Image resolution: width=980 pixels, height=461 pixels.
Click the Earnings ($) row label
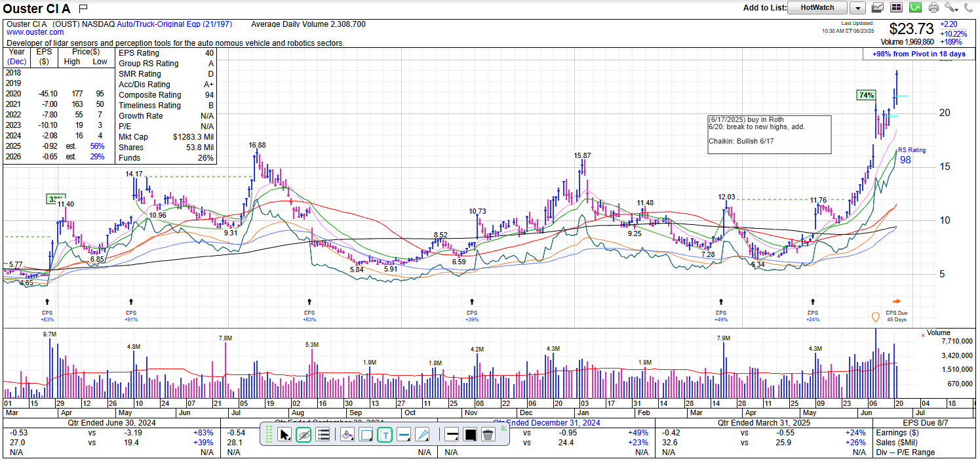pyautogui.click(x=897, y=433)
